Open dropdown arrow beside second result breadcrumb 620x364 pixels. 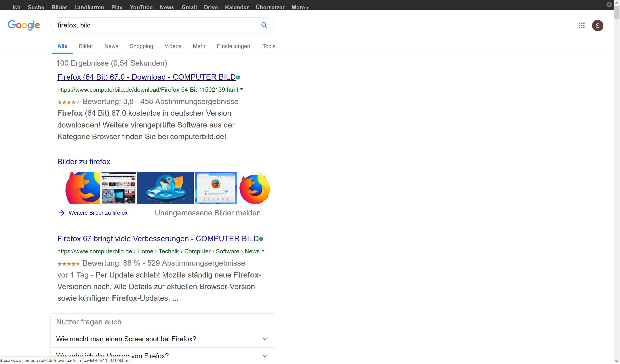263,251
